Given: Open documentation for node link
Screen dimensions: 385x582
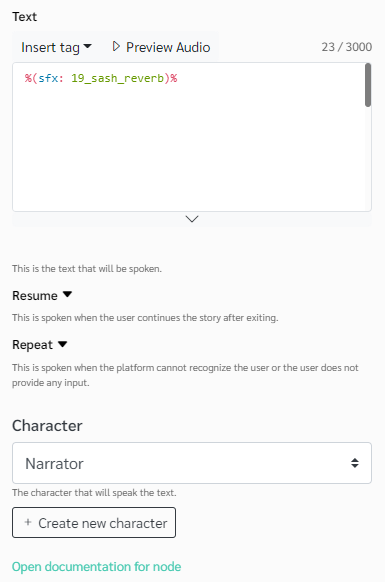Looking at the screenshot, I should tap(97, 566).
